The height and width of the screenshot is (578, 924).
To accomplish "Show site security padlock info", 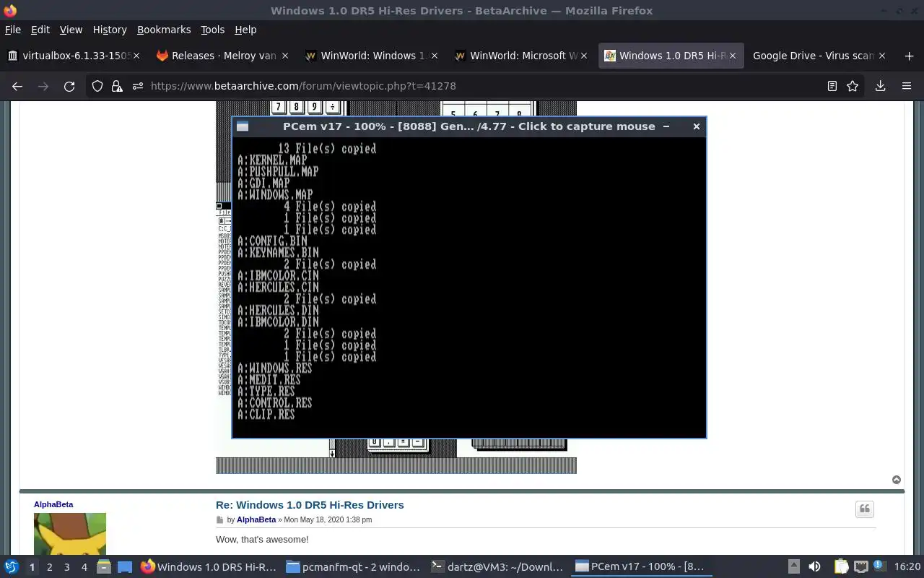I will click(117, 86).
